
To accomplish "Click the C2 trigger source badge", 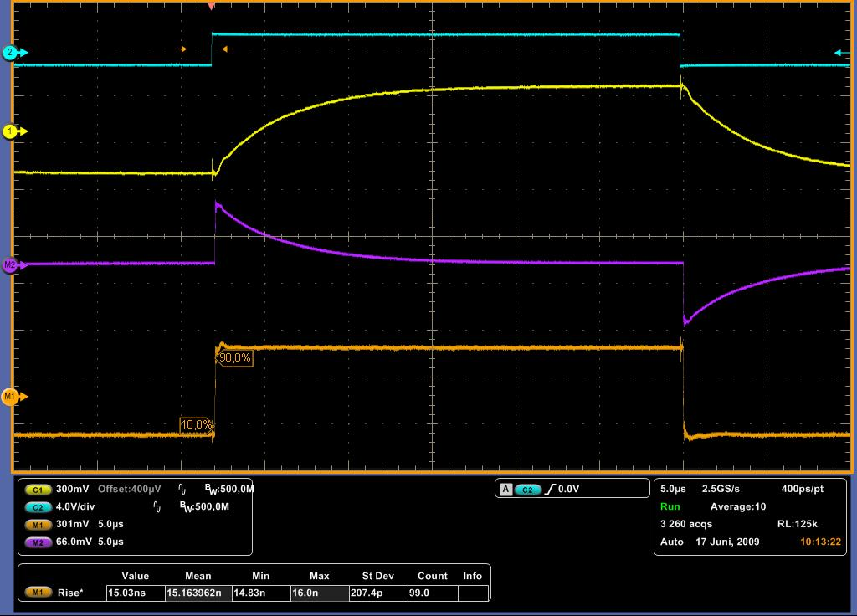I will (527, 489).
